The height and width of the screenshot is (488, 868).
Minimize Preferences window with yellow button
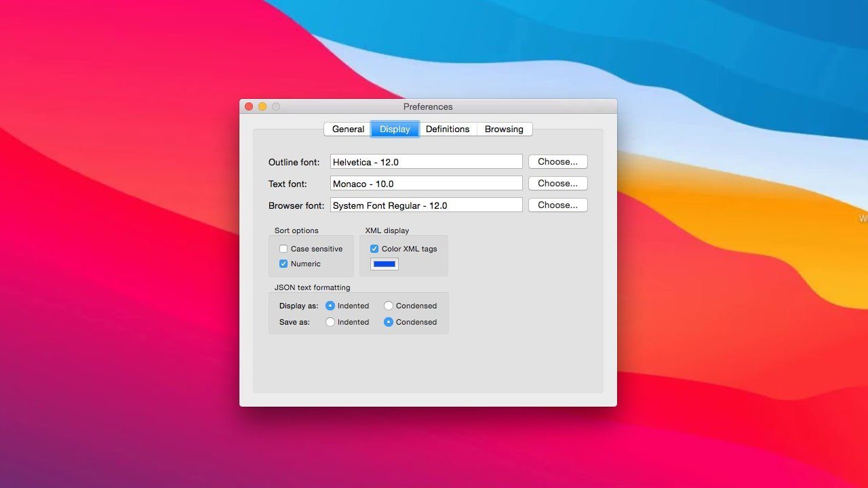point(262,106)
